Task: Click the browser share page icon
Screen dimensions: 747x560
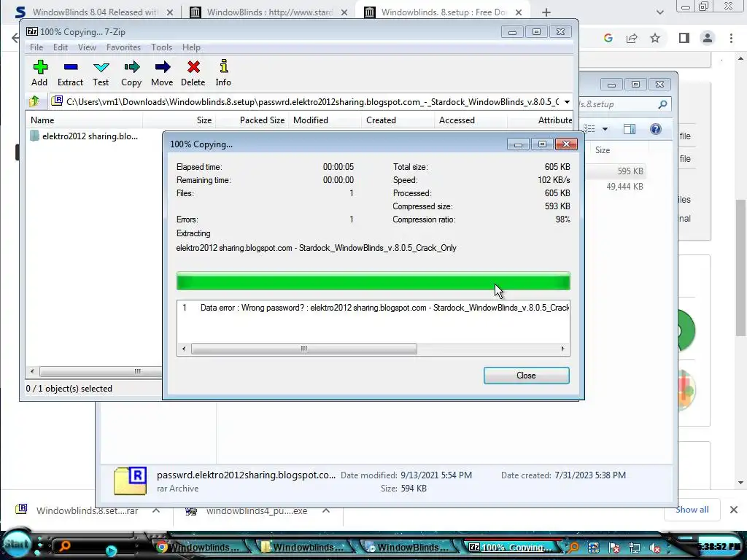Action: pyautogui.click(x=632, y=38)
